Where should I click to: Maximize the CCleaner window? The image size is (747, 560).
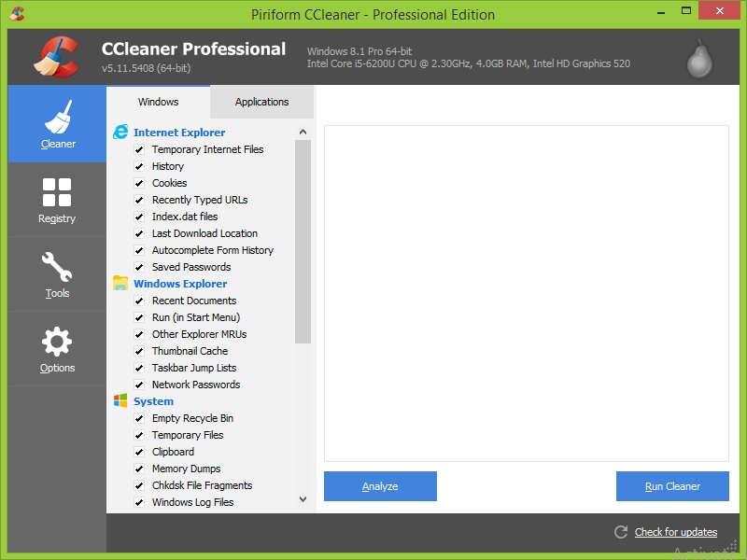[x=686, y=11]
